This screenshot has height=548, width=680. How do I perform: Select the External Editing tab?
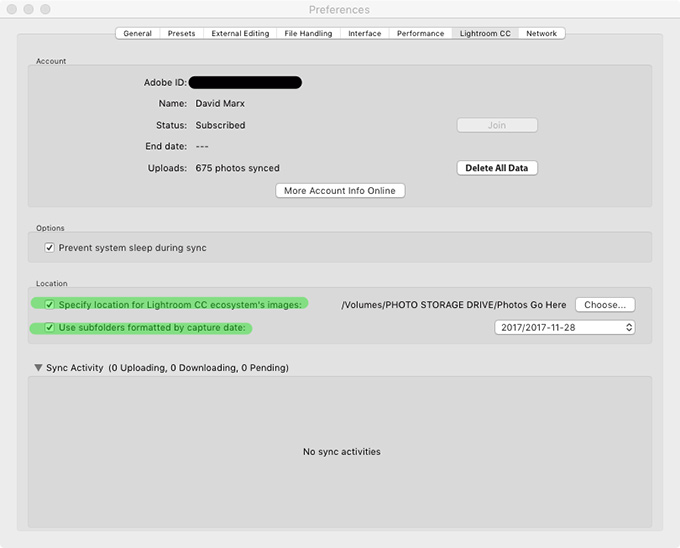tap(240, 33)
